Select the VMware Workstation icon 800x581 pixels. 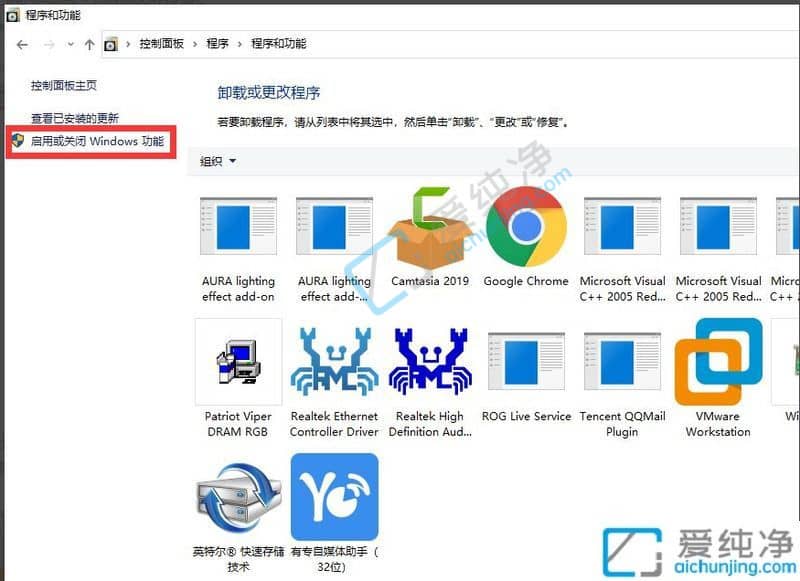(x=718, y=362)
